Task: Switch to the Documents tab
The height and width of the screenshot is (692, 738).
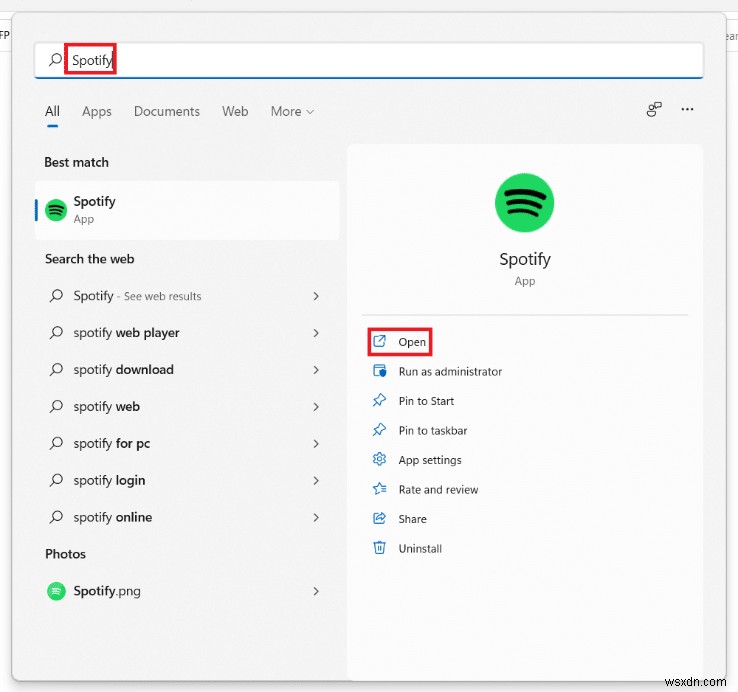Action: click(x=167, y=112)
